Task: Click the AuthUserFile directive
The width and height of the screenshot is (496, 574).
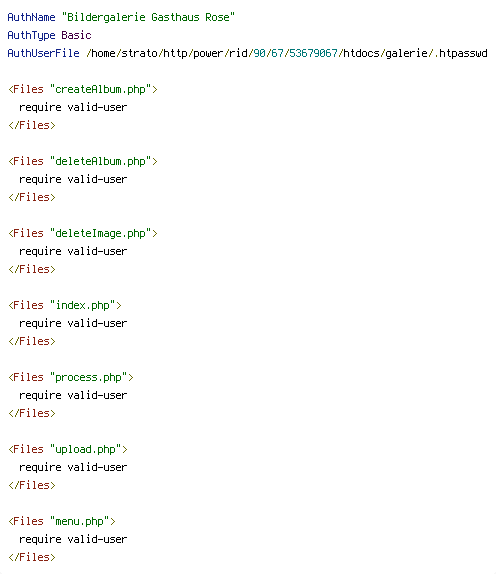Action: pos(43,53)
